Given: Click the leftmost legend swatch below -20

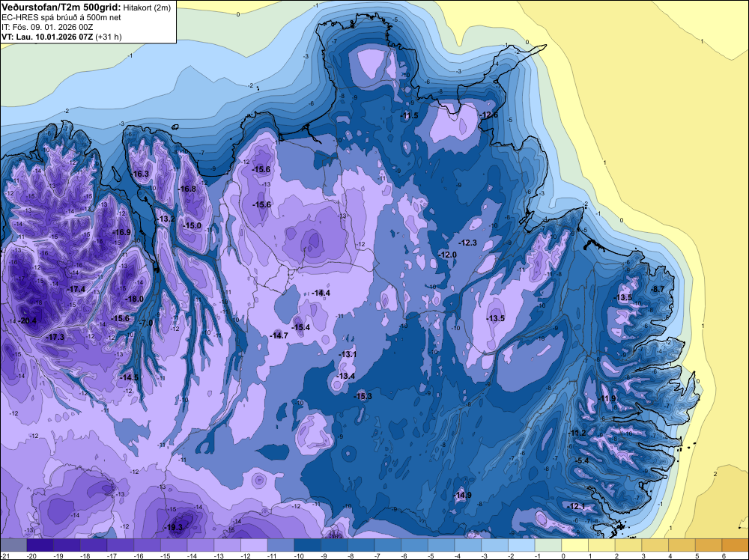Looking at the screenshot, I should 13,545.
